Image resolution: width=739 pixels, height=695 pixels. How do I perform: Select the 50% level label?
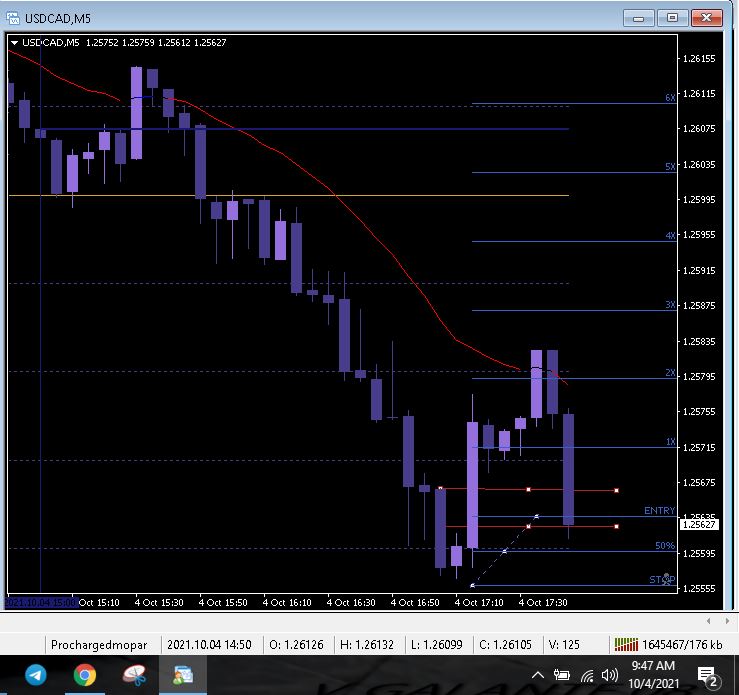[x=665, y=546]
